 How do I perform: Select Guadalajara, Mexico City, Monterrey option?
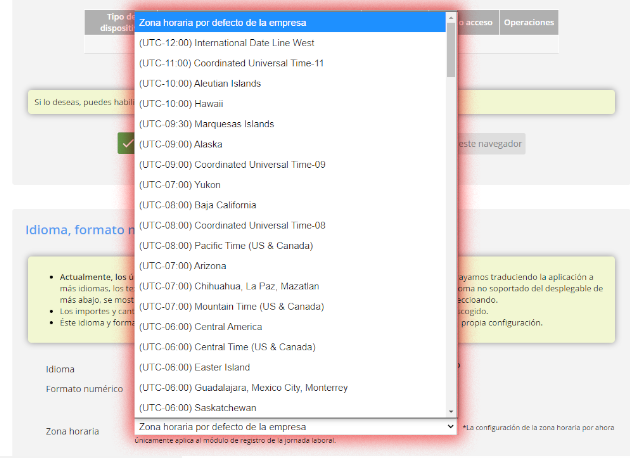click(243, 387)
